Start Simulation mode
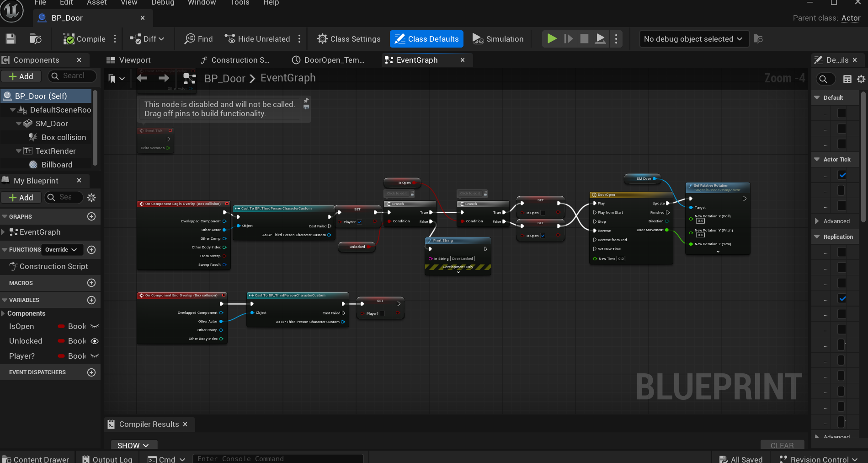 (x=498, y=39)
